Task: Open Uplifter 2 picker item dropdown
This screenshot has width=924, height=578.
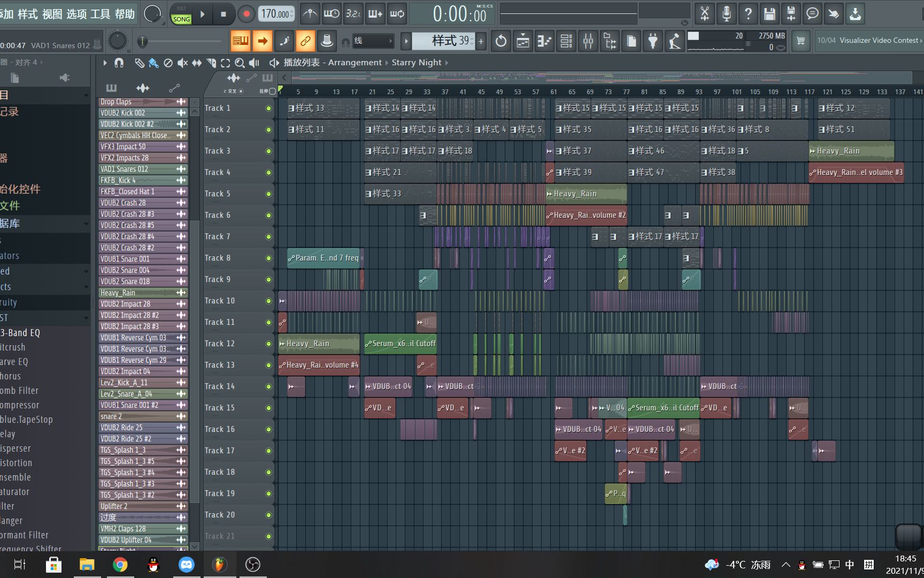Action: pos(181,506)
